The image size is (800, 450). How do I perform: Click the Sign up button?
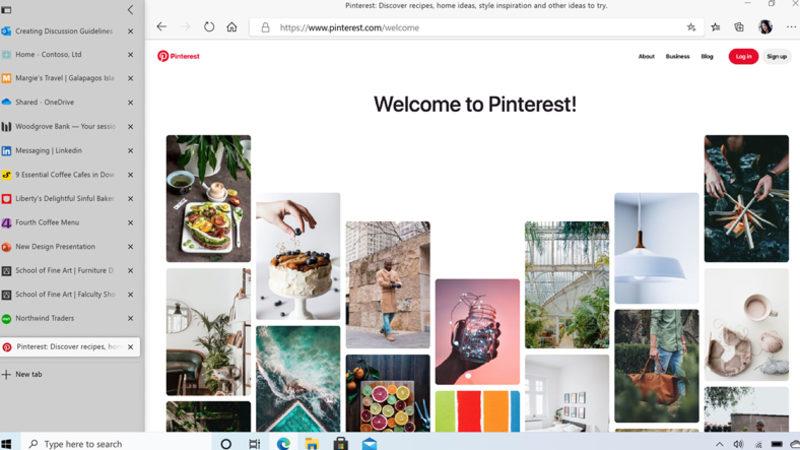coord(777,57)
